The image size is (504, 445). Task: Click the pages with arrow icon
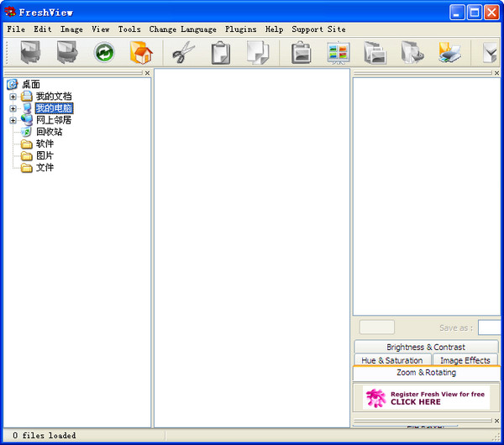(x=412, y=52)
